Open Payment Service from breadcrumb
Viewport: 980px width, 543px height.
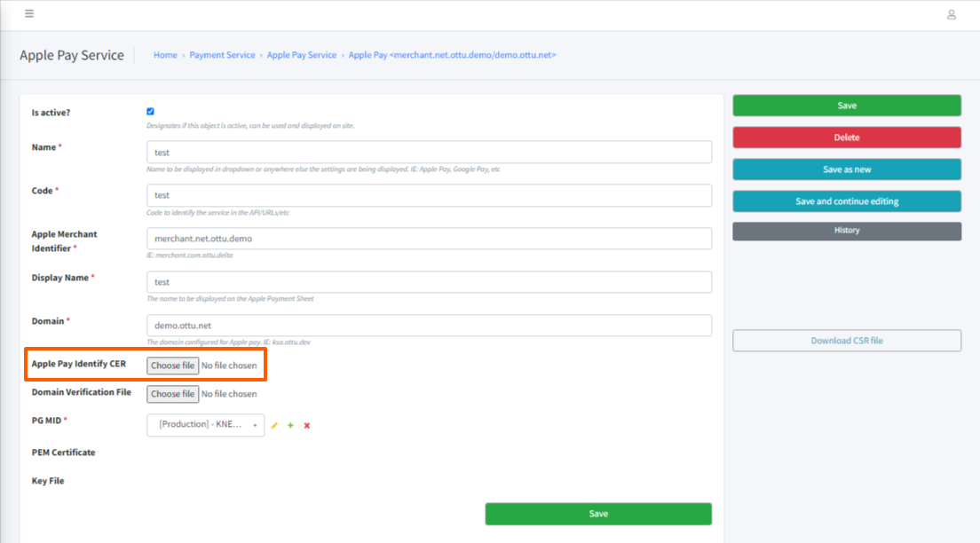click(222, 54)
